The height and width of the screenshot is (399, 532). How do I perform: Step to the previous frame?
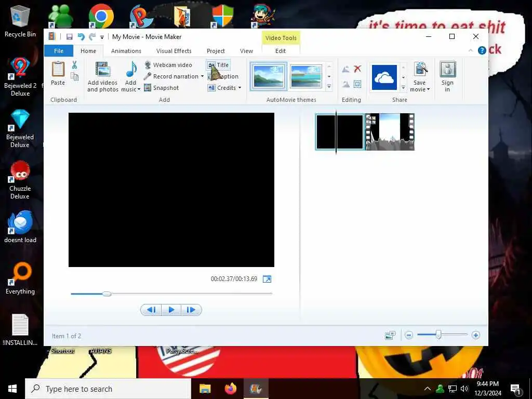151,310
